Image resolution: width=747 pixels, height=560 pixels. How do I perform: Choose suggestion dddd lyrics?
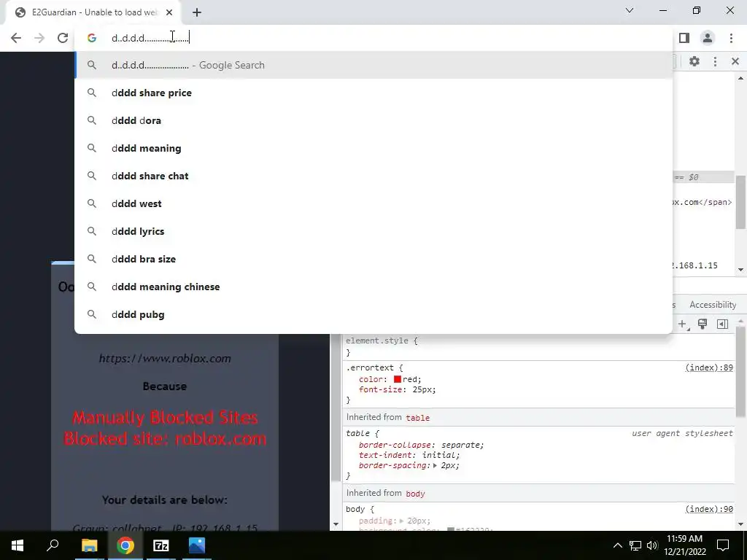click(373, 231)
